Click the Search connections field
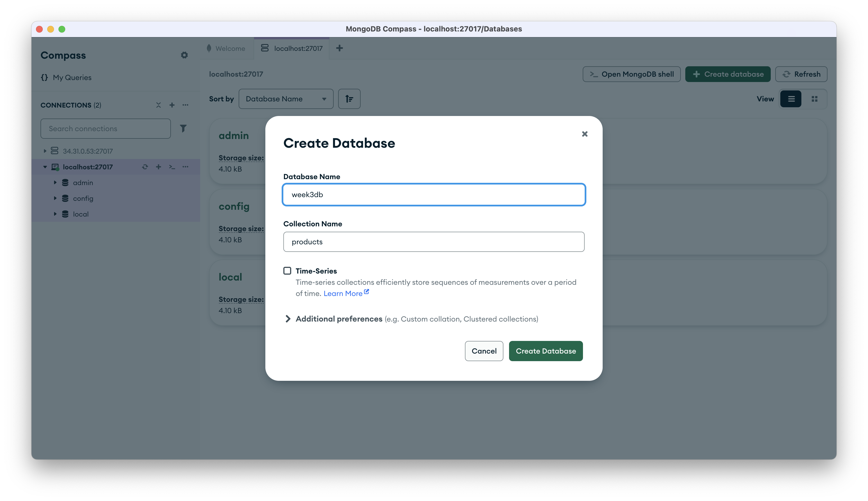 (x=105, y=129)
